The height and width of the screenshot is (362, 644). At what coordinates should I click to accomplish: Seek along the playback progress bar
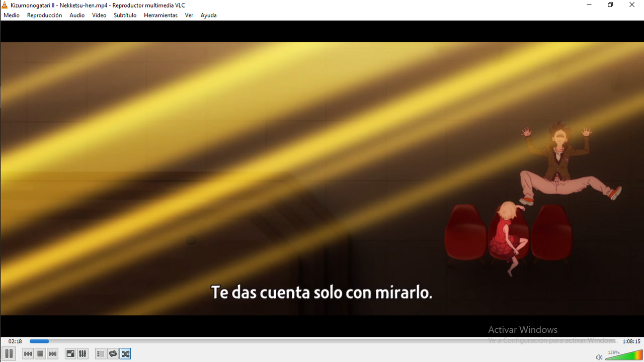click(323, 341)
